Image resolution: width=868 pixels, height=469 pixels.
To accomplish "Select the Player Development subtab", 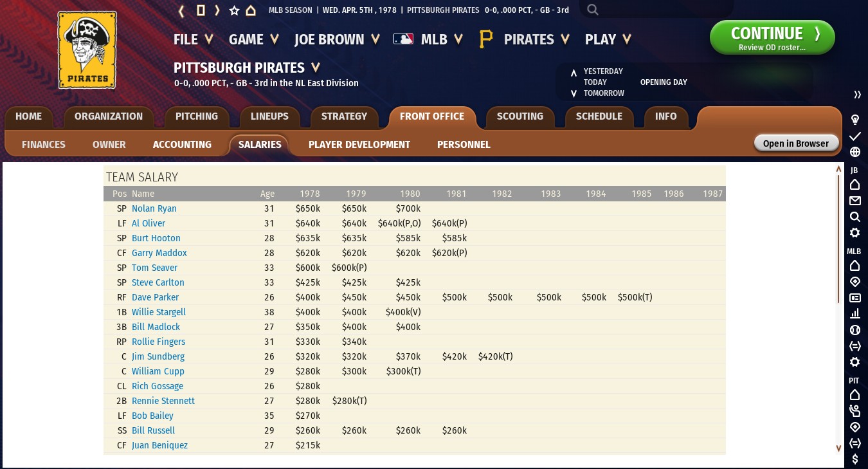I will click(x=359, y=145).
